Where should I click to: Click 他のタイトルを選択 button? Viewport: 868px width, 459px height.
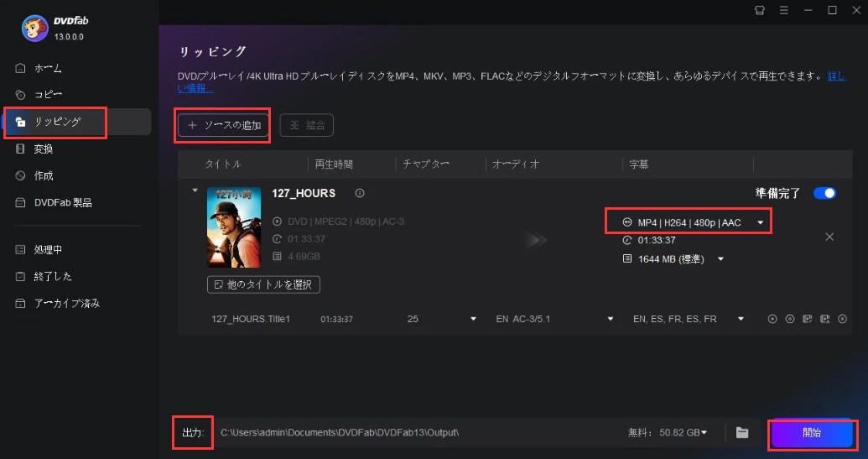pos(263,284)
